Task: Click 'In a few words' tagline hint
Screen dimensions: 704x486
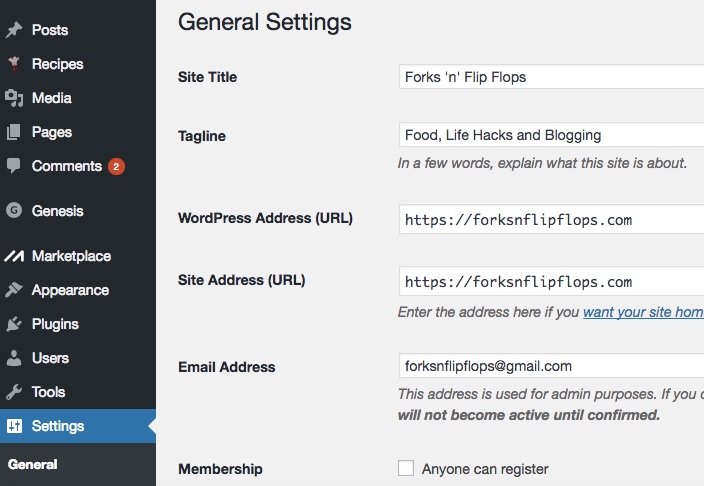Action: coord(542,163)
